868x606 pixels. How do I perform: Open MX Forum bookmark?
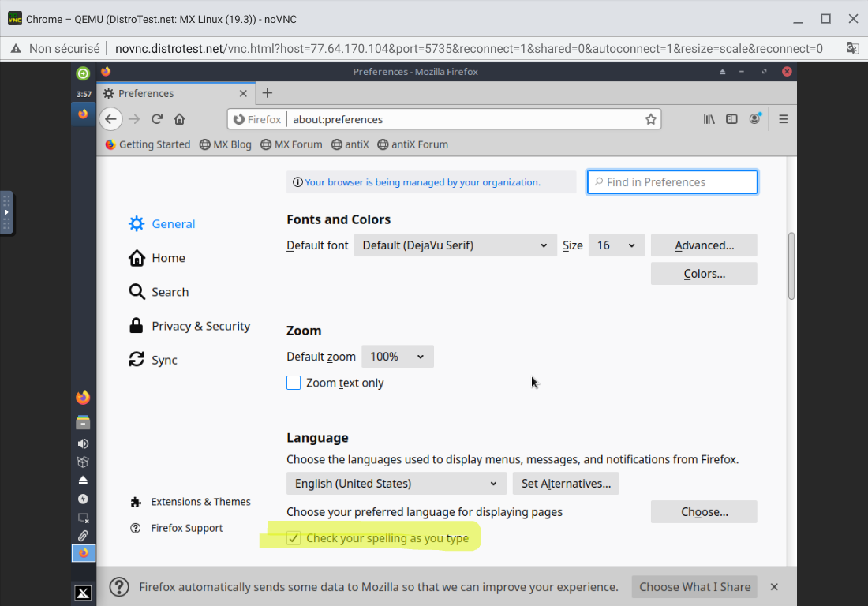tap(291, 144)
